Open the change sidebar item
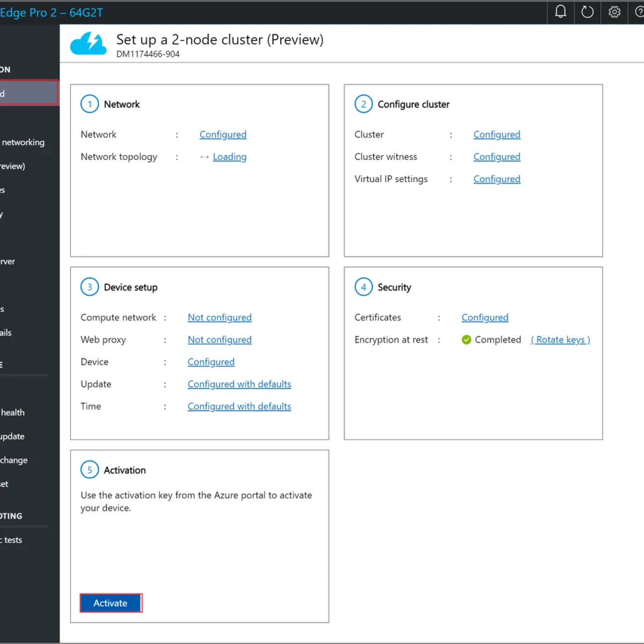 coord(14,460)
